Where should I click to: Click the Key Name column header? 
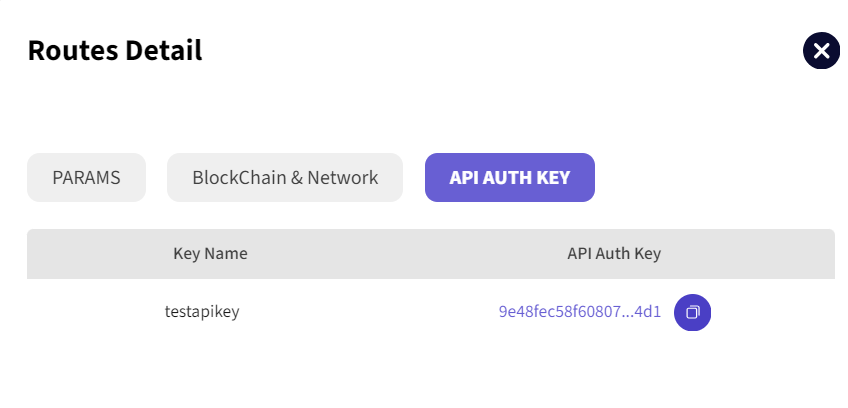(210, 254)
